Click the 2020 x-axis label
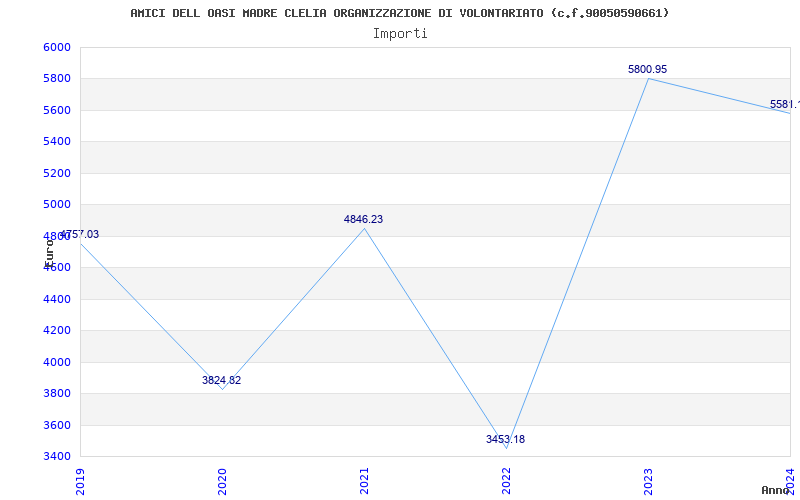Image resolution: width=800 pixels, height=500 pixels. click(222, 482)
